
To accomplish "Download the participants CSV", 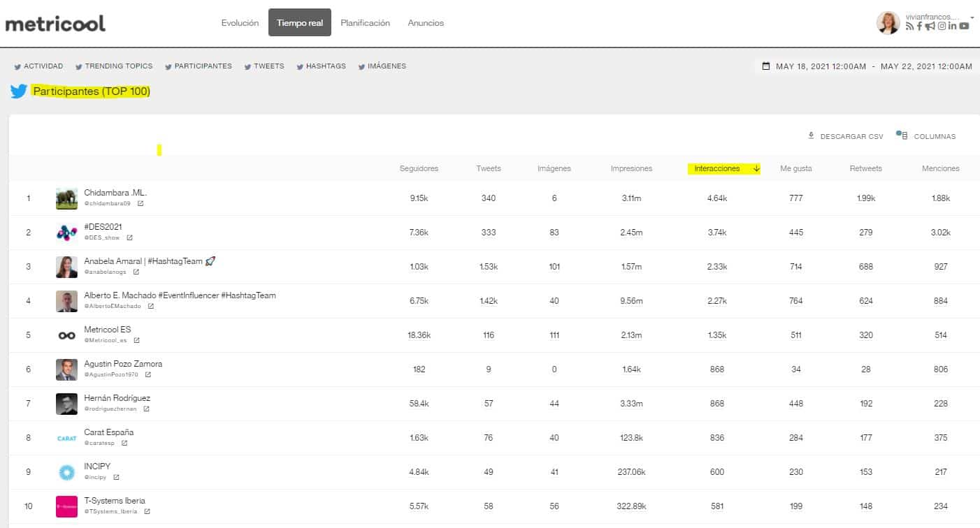I will point(846,136).
